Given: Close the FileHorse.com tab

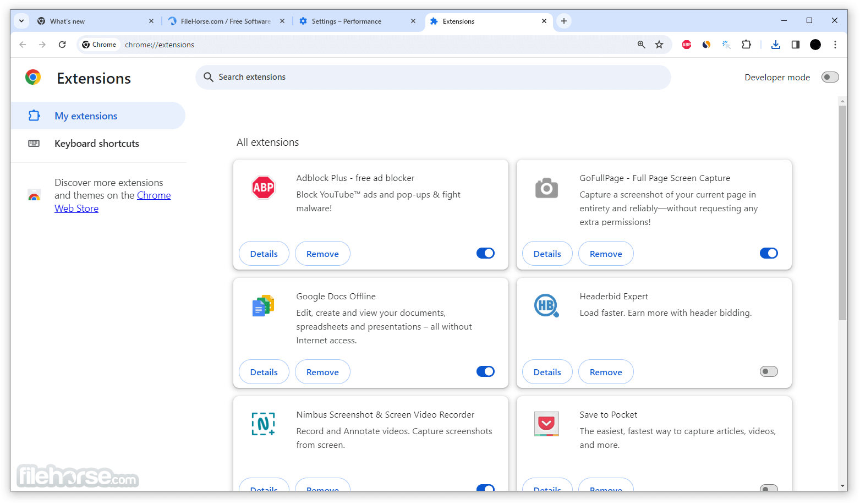Looking at the screenshot, I should coord(282,21).
